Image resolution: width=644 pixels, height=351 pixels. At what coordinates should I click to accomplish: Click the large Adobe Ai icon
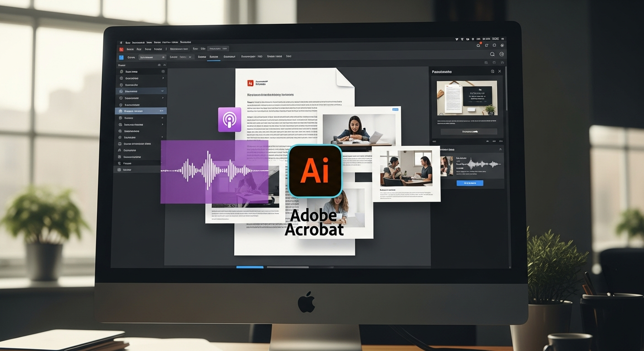[315, 170]
